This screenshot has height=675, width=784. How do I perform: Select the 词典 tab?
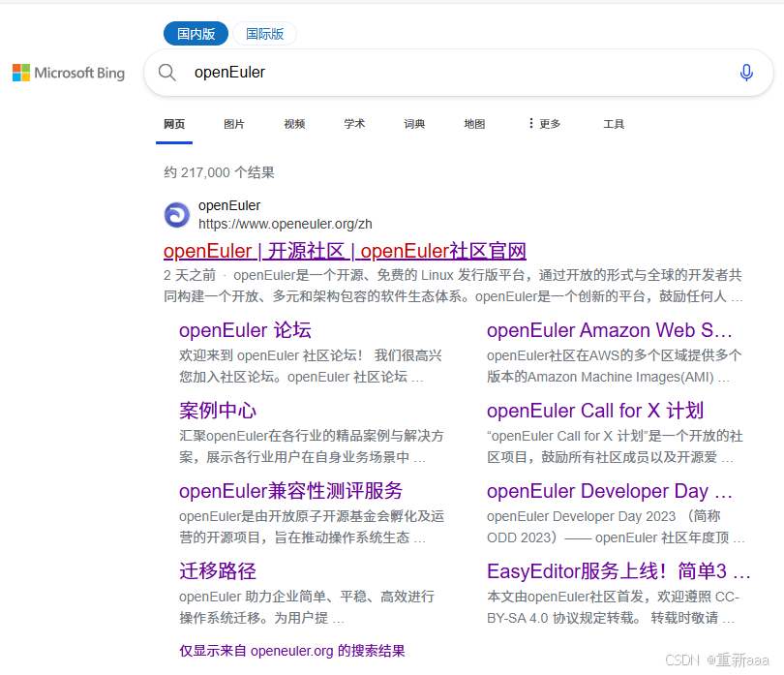(414, 124)
